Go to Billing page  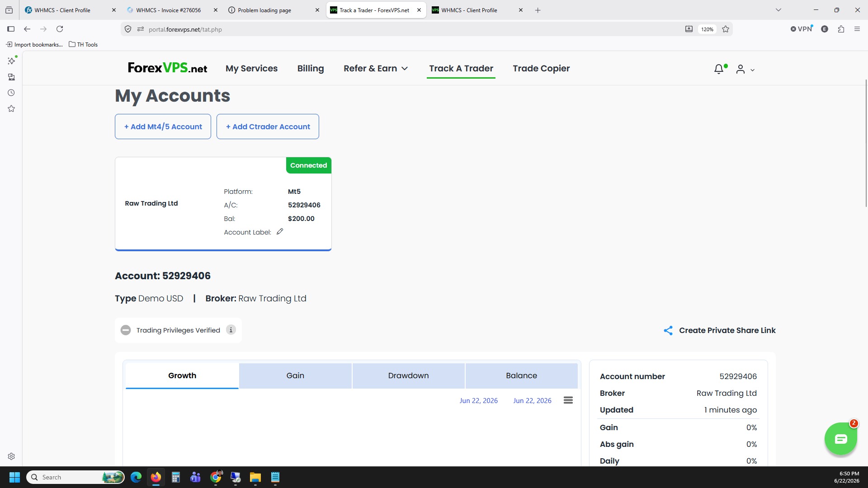(x=311, y=69)
